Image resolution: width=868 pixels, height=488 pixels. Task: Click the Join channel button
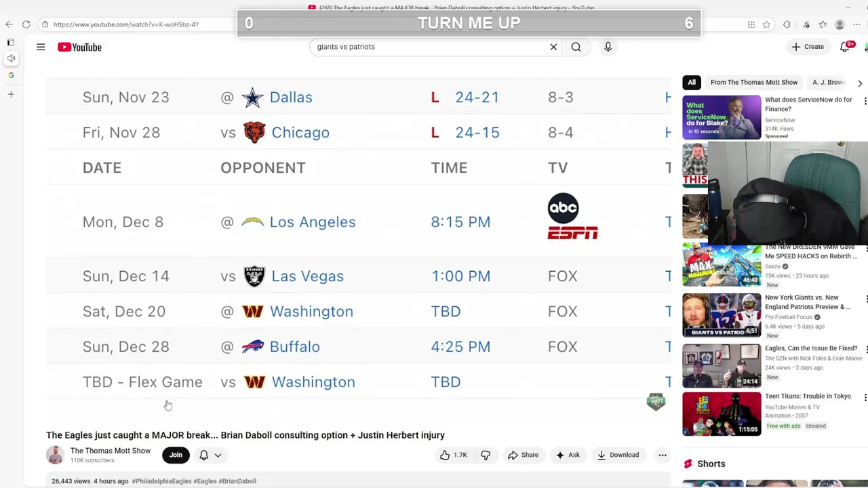tap(176, 455)
